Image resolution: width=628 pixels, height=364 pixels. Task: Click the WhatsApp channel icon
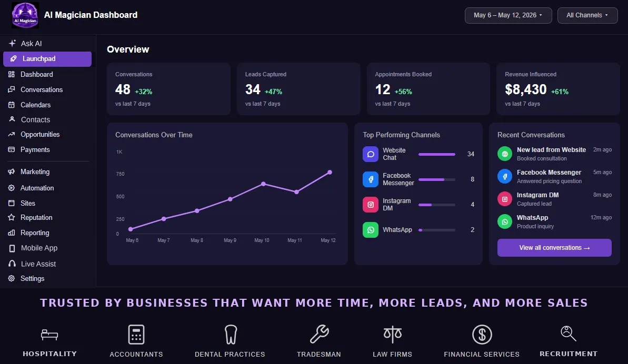tap(371, 230)
